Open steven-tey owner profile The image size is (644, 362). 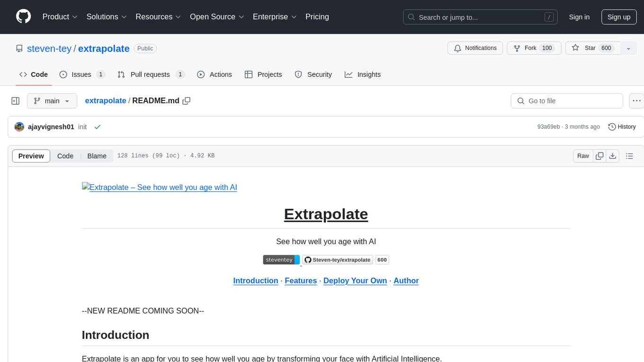[49, 48]
